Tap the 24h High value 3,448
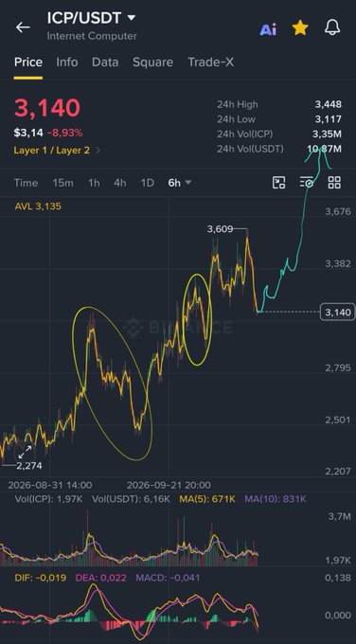Image resolution: width=356 pixels, height=644 pixels. pyautogui.click(x=329, y=104)
